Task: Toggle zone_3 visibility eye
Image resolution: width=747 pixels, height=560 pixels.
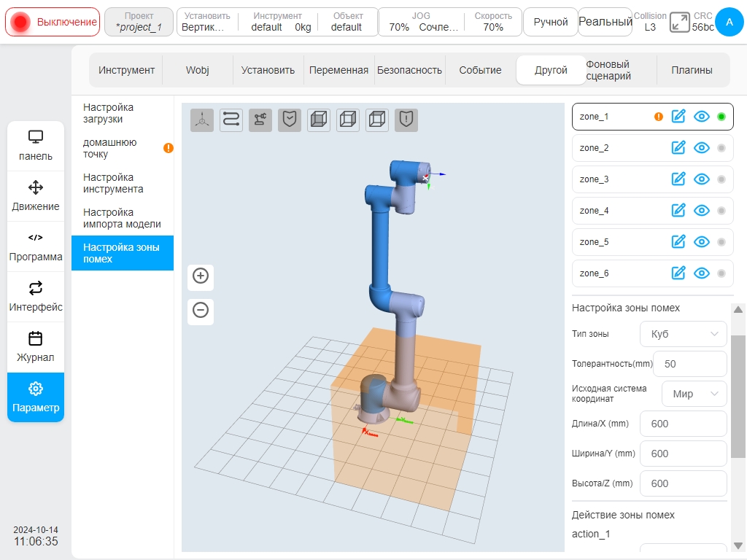Action: 702,179
